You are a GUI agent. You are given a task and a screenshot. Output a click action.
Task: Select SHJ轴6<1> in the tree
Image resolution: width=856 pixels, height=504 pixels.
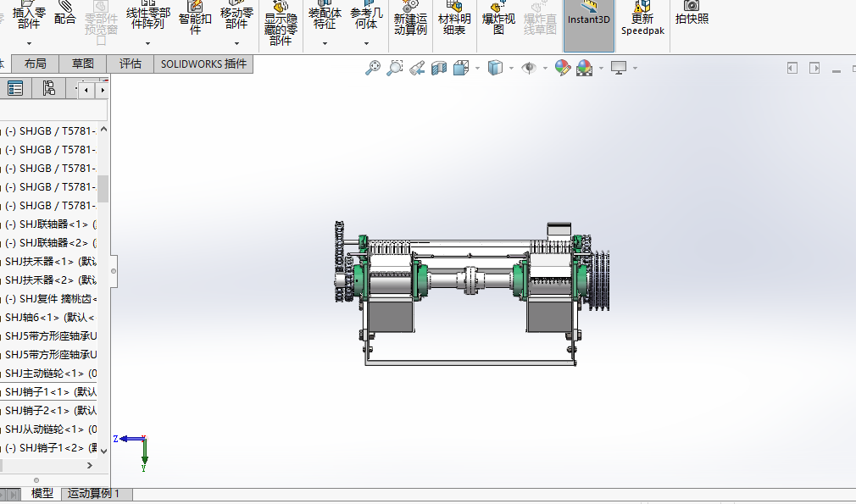[x=49, y=318]
